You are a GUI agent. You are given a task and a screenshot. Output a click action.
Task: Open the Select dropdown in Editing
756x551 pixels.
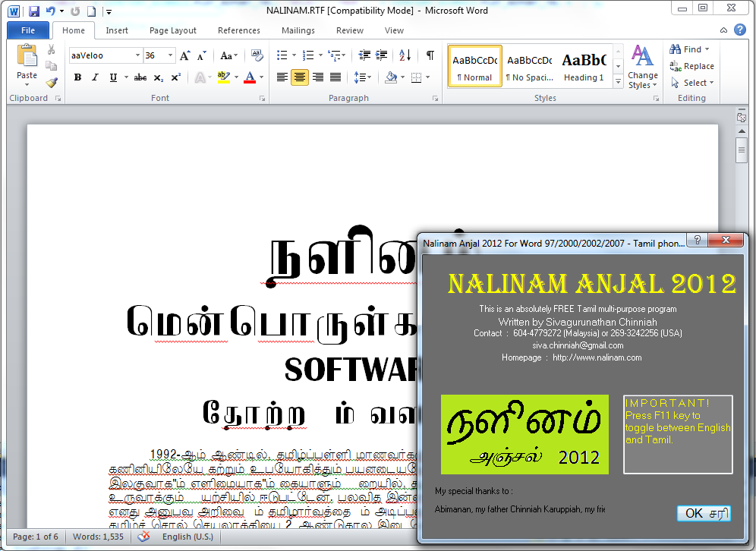[x=692, y=83]
